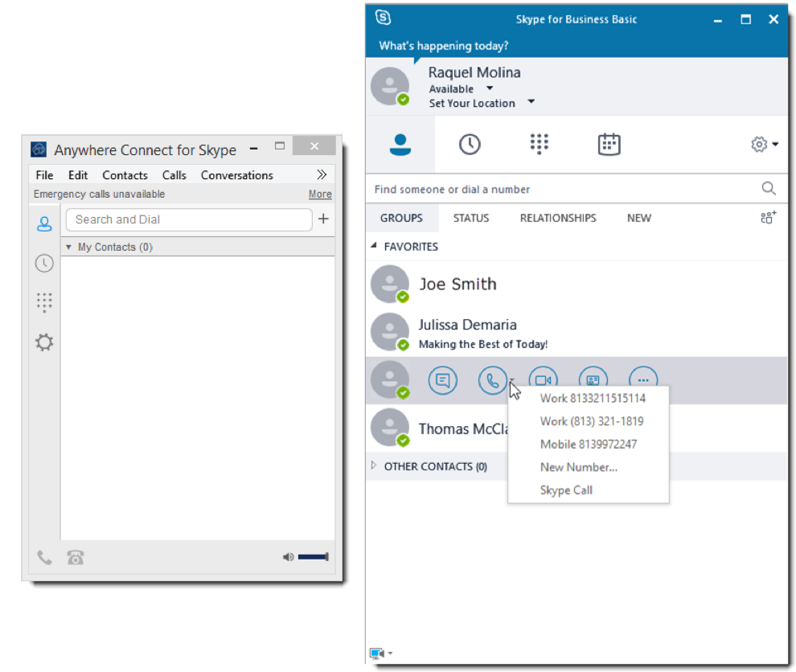Open call history in Anywhere Connect sidebar
Image resolution: width=796 pixels, height=672 pixels.
click(x=44, y=264)
